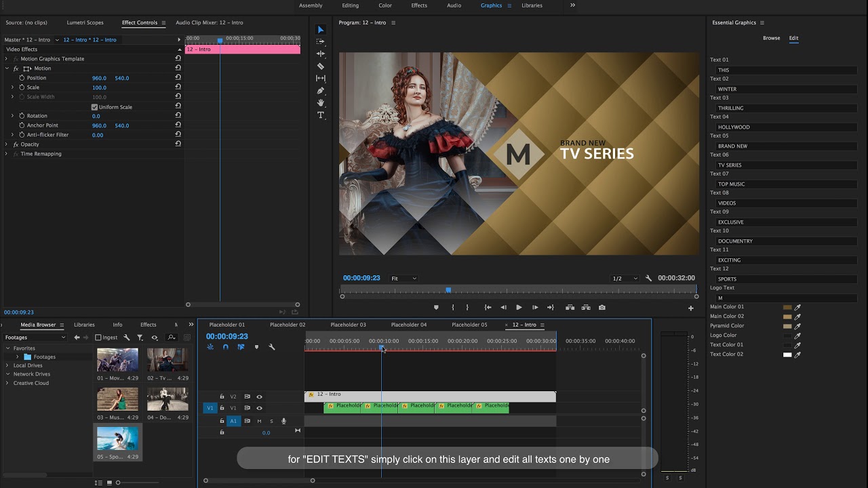Hide track V1 with eye icon
Screen dimensions: 868x488
click(259, 408)
